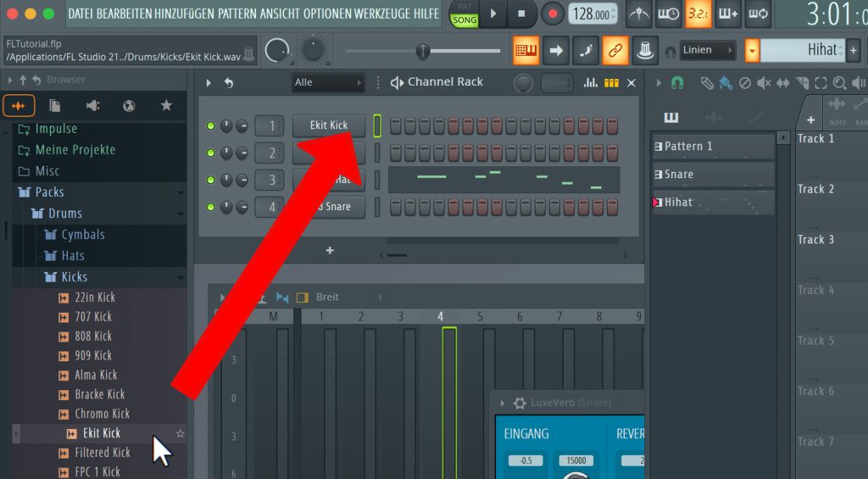Select the playlist slice tool
This screenshot has height=479, width=868.
tap(802, 83)
